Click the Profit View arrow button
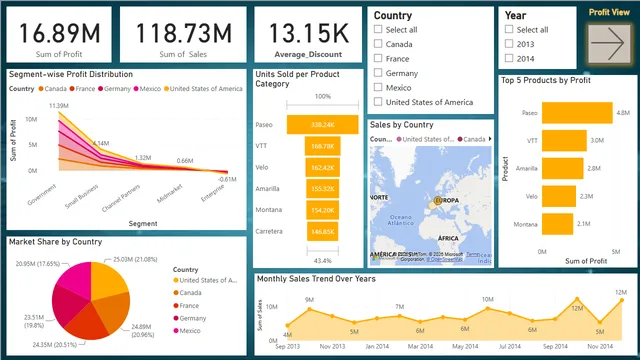The height and width of the screenshot is (360, 640). (608, 44)
